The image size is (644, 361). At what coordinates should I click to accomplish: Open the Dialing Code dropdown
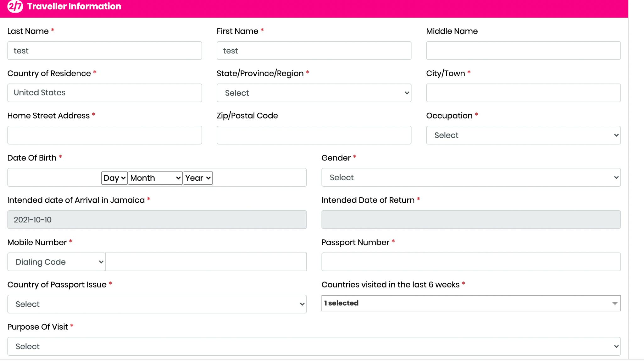56,262
